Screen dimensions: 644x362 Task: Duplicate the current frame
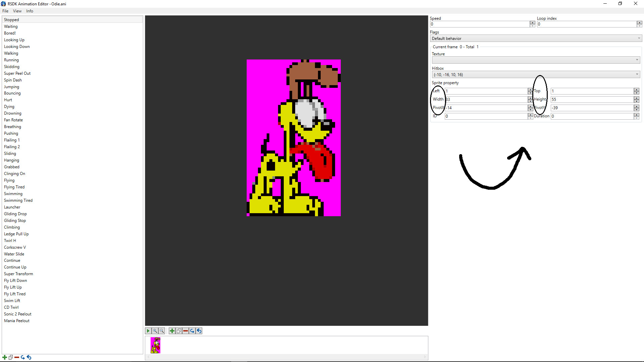tap(179, 331)
